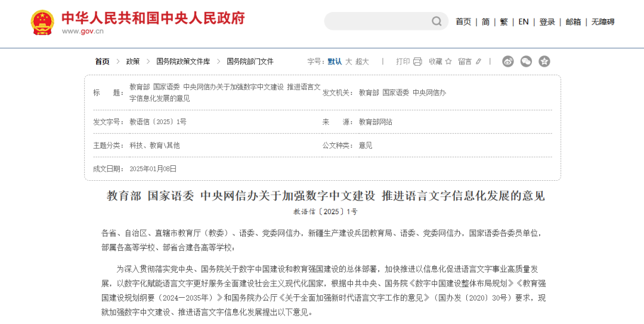The image size is (644, 324).
Task: Set font size to 默认
Action: tap(335, 61)
